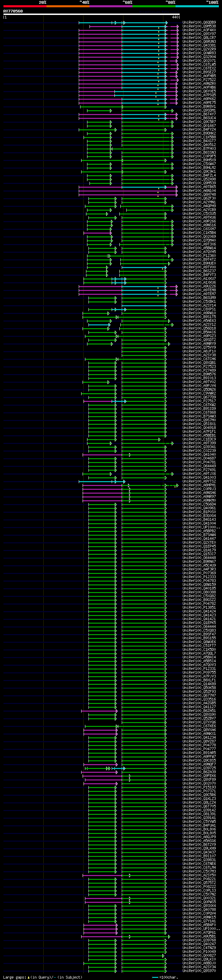The height and width of the screenshot is (980, 222).
Task: Click hit label UniRef100_Q9M539
Action: pyautogui.click(x=199, y=183)
